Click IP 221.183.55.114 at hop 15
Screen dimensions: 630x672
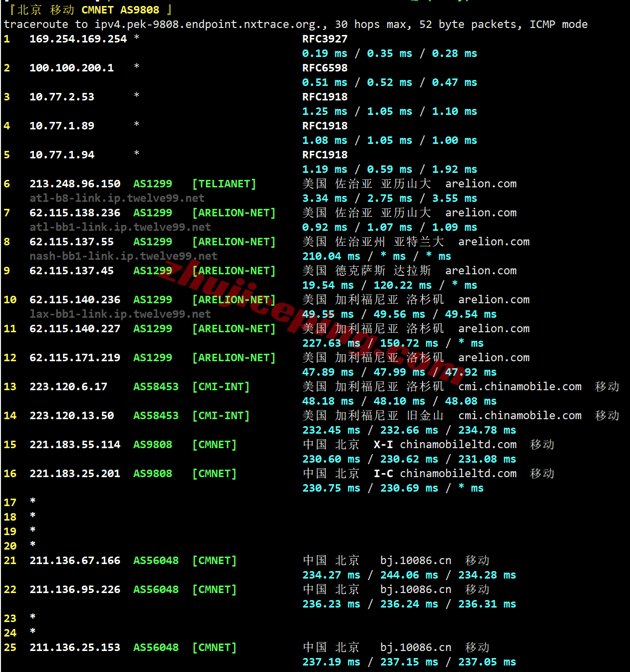click(75, 445)
